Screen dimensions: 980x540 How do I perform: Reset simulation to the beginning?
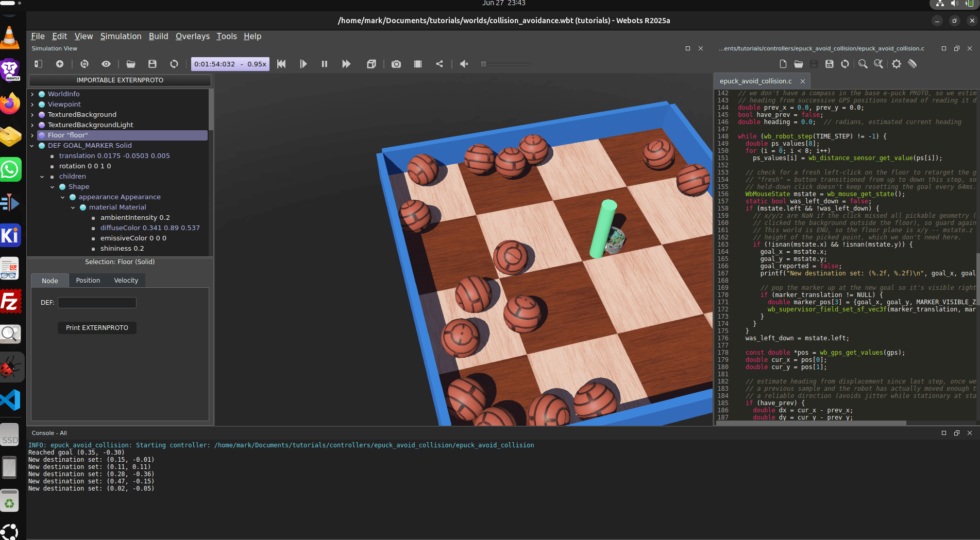pyautogui.click(x=281, y=64)
